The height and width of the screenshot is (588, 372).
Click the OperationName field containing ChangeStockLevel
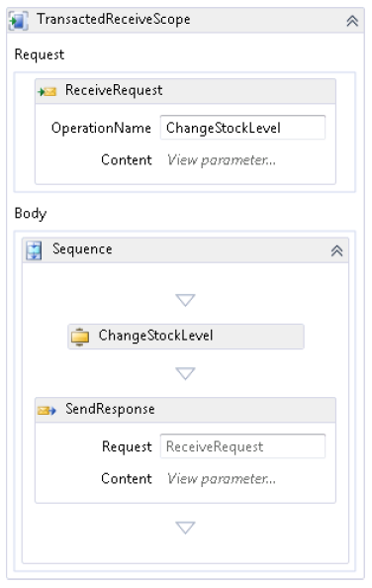click(242, 128)
